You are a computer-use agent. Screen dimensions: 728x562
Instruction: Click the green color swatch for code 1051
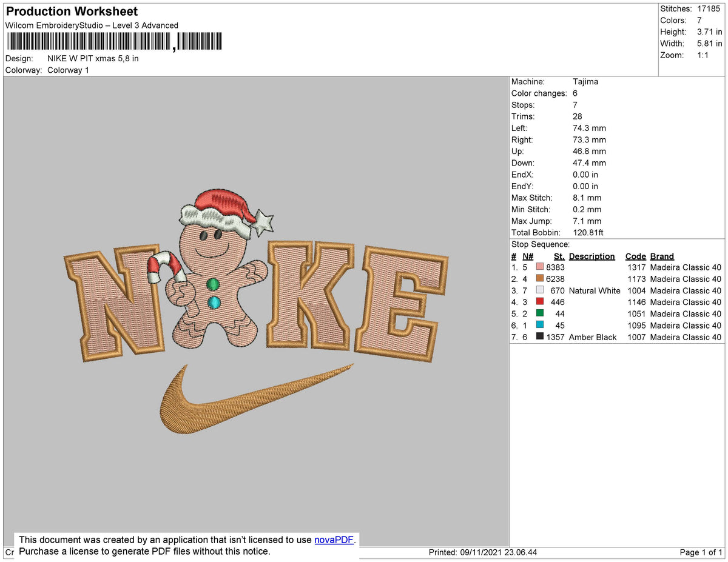tap(540, 313)
